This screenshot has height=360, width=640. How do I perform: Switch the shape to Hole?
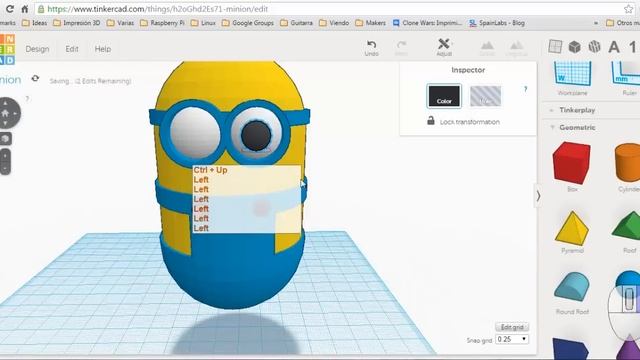tap(485, 96)
